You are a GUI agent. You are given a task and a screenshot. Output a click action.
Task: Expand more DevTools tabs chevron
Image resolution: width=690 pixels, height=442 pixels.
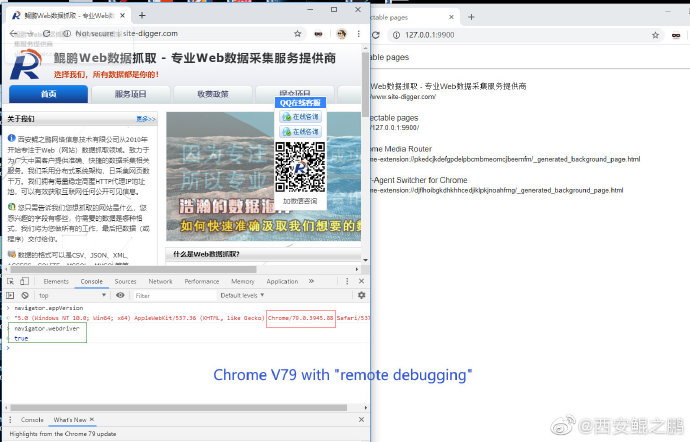[311, 281]
